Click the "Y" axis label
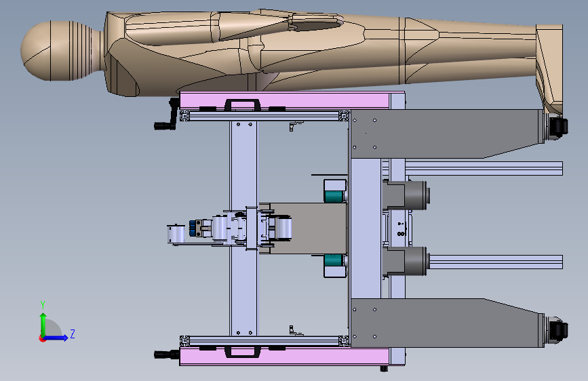Viewport: 588px width, 381px height. click(x=43, y=305)
